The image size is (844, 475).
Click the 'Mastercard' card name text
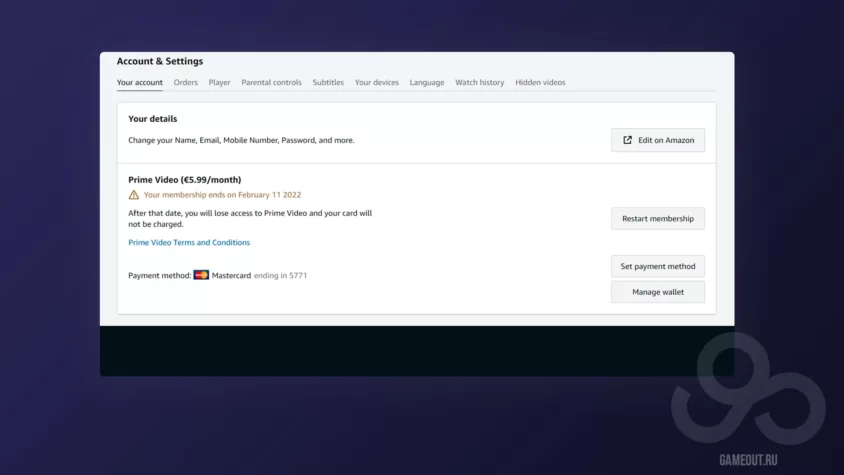pos(231,275)
